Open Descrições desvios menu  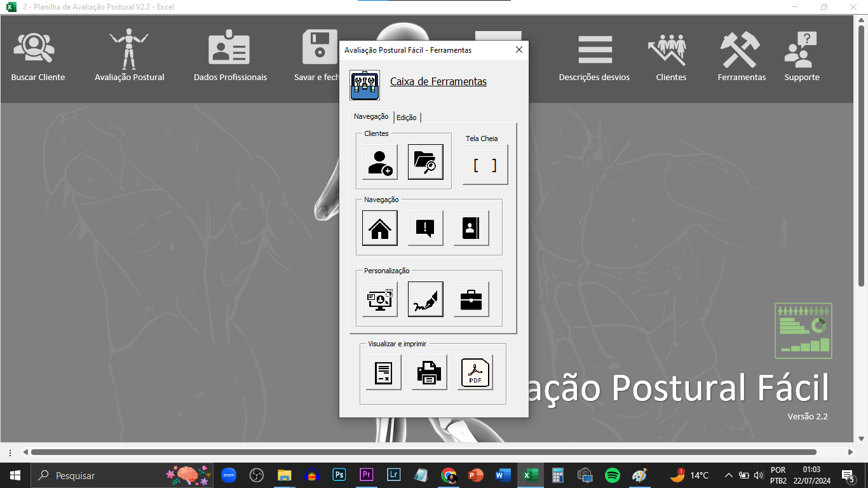tap(594, 56)
